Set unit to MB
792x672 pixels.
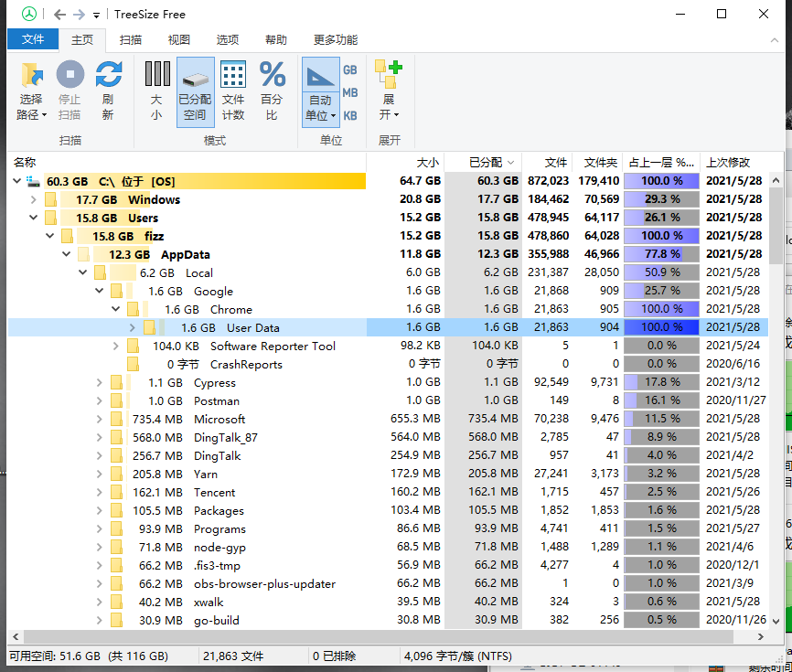point(350,93)
